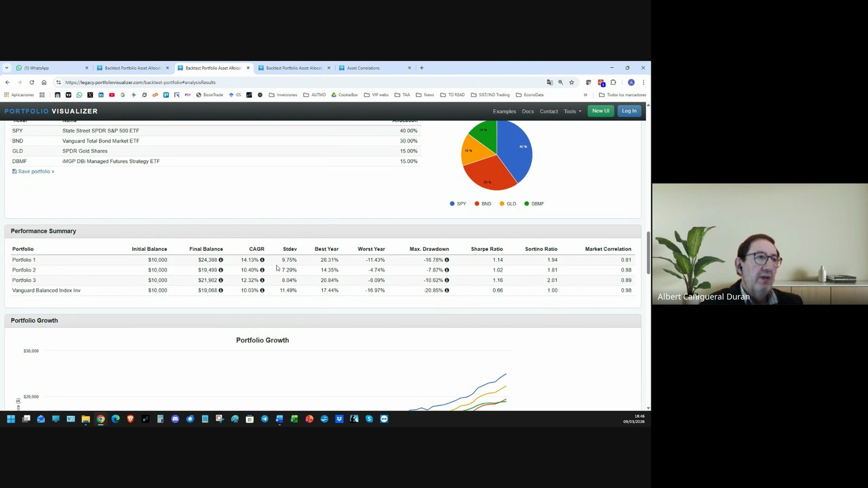The image size is (868, 488).
Task: Click the CAGR info icon for Portfolio 2
Action: coord(262,270)
